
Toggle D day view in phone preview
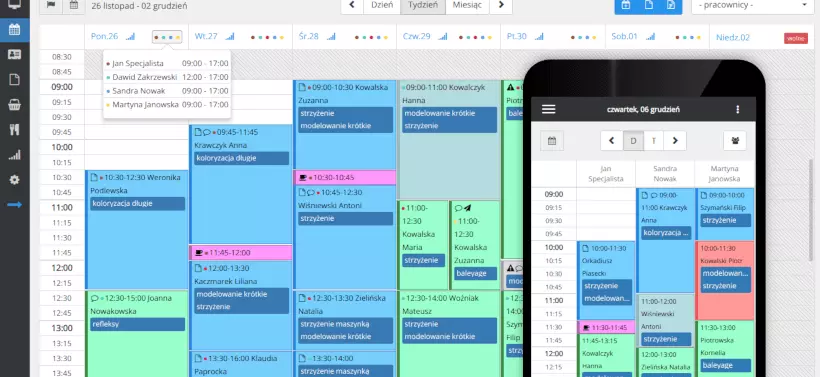pos(633,141)
